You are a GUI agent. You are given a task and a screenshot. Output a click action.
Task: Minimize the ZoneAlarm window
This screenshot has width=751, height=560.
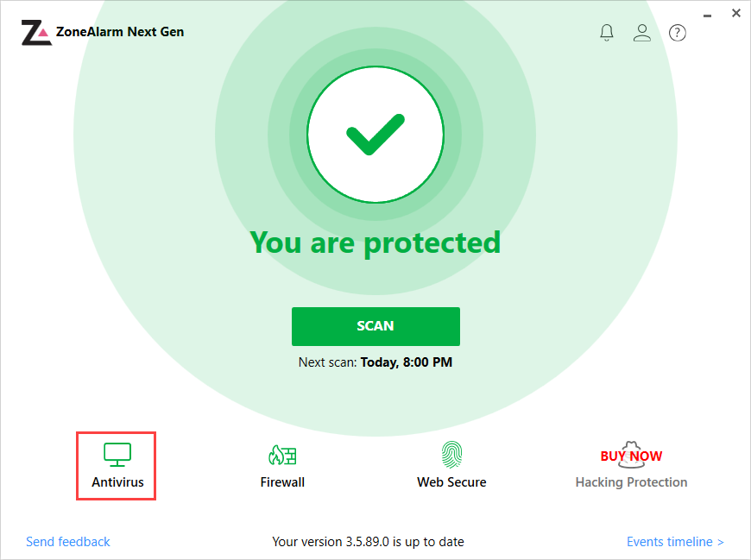pos(707,16)
